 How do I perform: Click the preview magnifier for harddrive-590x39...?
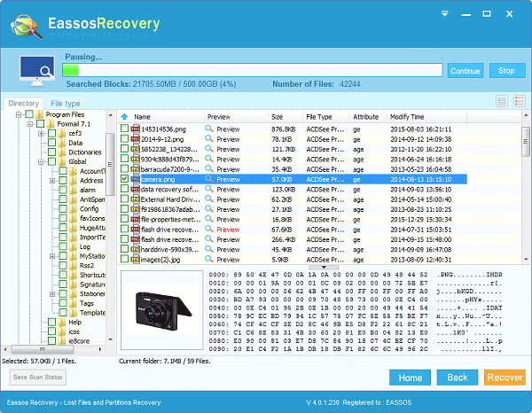point(209,249)
